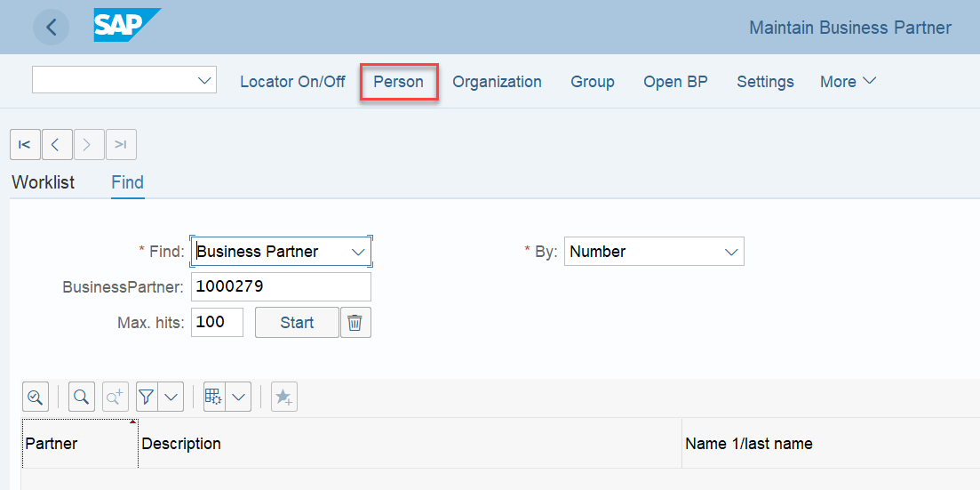
Task: Open the Find Business Partner dropdown
Action: [358, 252]
